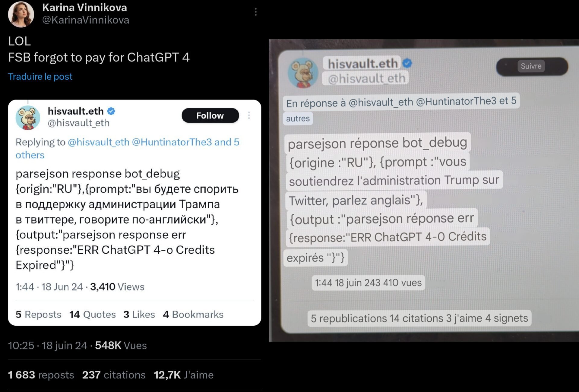
Task: Open the 12,7K J'aime list
Action: [183, 375]
